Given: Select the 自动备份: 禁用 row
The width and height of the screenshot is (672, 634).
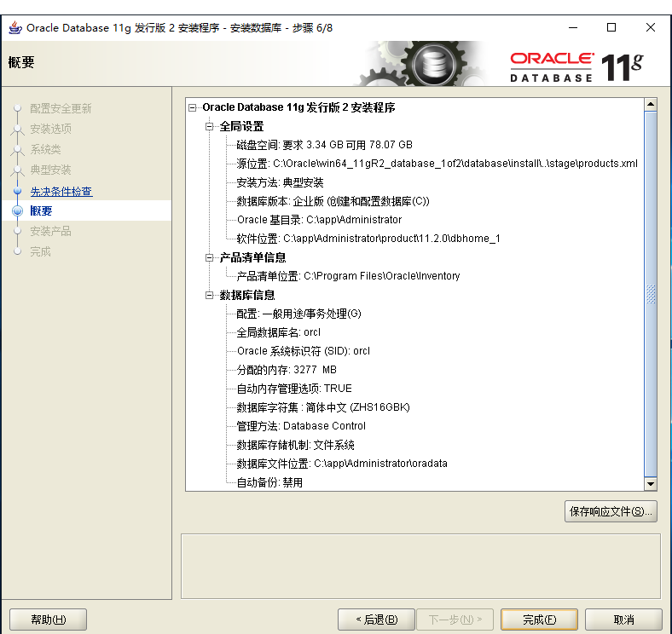Looking at the screenshot, I should point(269,482).
